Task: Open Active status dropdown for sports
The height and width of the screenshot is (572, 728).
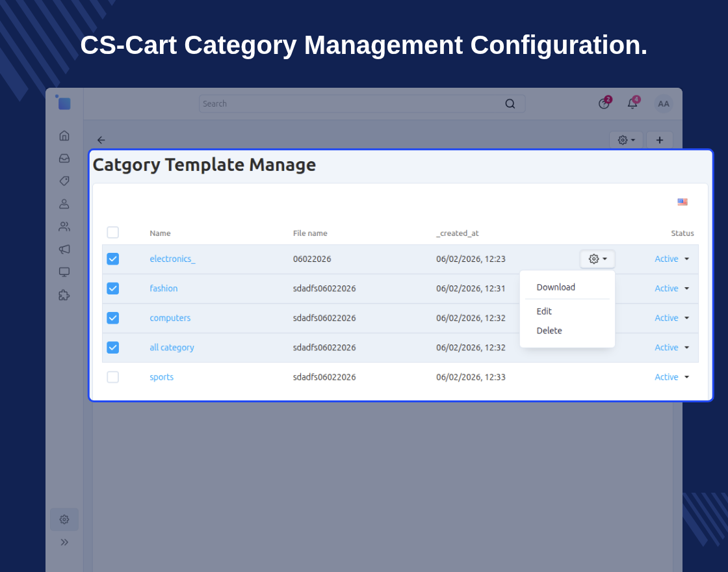Action: (671, 377)
